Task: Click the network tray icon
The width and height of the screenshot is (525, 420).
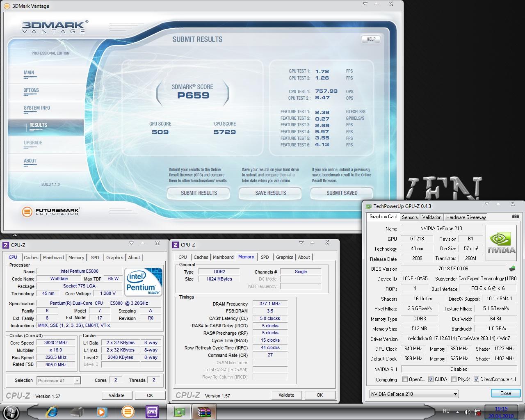Action: coord(477,412)
